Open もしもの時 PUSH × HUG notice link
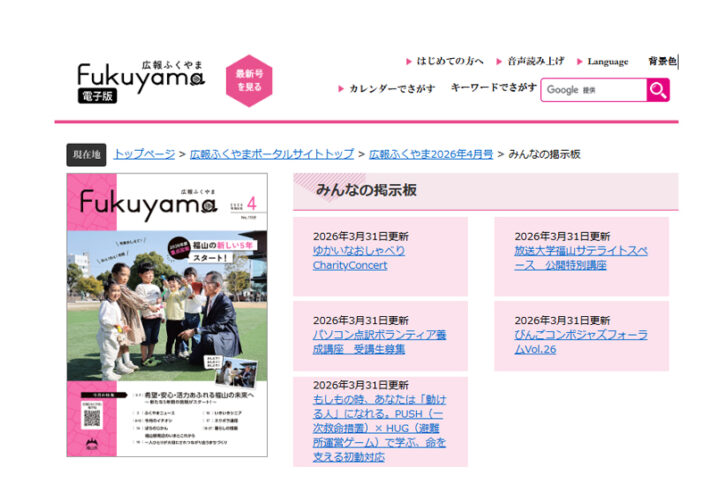Screen dimensions: 725x500 [x=379, y=427]
